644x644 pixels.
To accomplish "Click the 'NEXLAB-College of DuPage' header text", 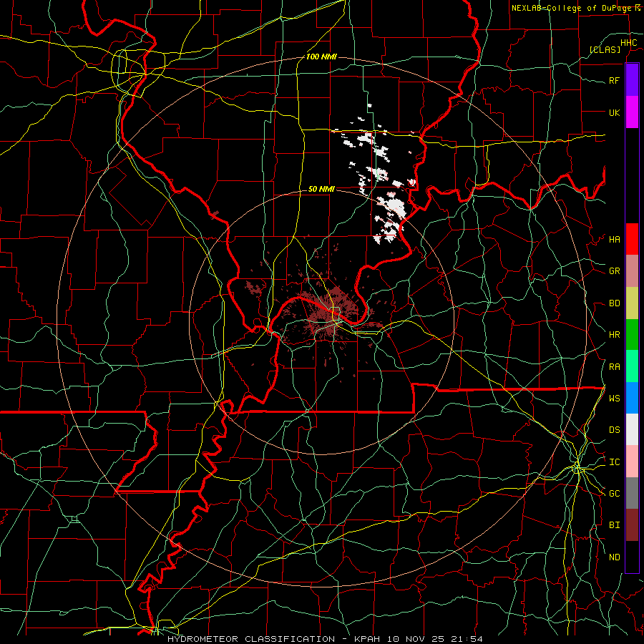I will (572, 8).
